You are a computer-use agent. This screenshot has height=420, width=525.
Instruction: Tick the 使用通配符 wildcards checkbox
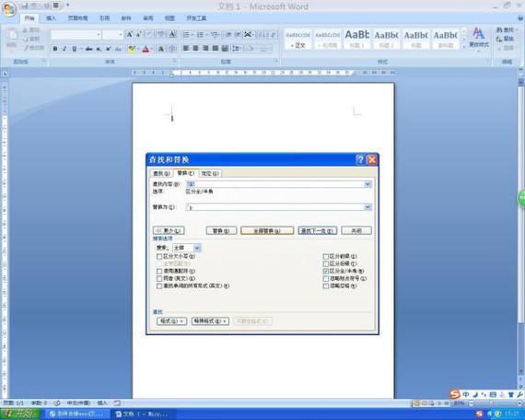(x=159, y=271)
